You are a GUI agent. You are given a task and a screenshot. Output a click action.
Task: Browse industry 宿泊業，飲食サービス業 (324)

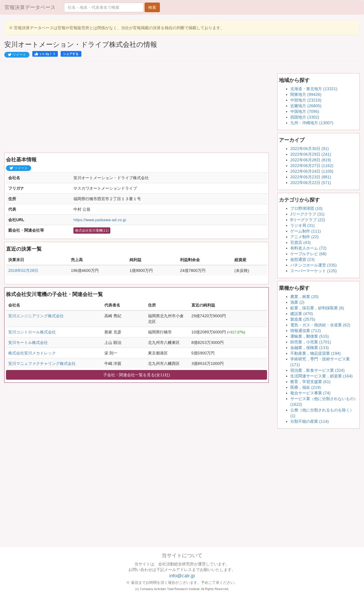click(x=318, y=370)
